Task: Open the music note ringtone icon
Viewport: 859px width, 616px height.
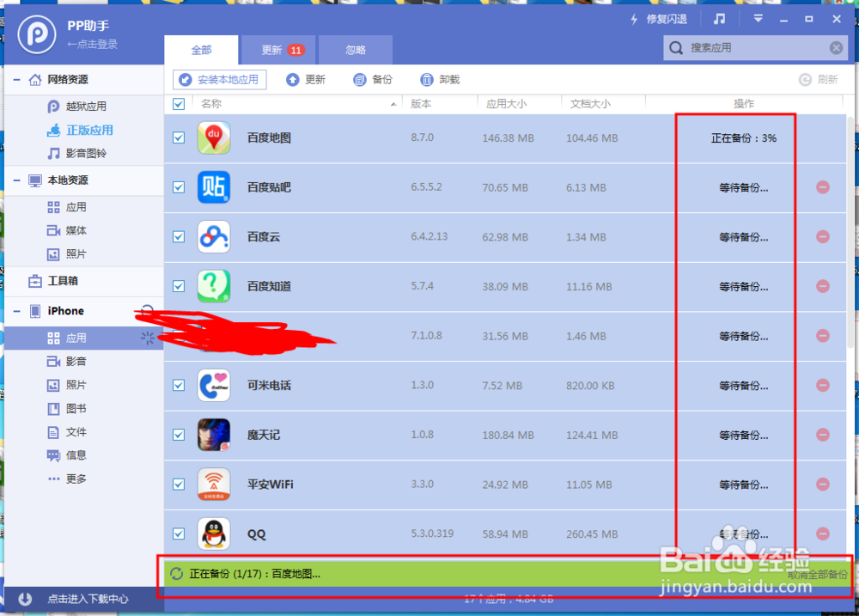Action: (x=719, y=19)
